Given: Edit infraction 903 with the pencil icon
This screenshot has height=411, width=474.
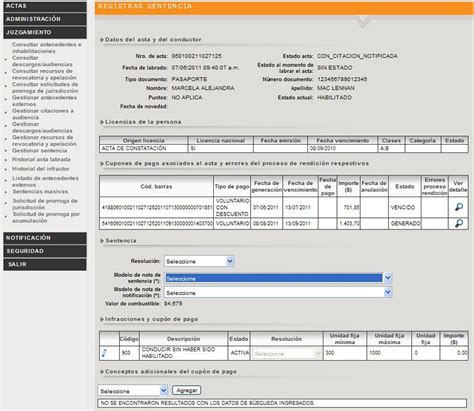Looking at the screenshot, I should coord(104,353).
